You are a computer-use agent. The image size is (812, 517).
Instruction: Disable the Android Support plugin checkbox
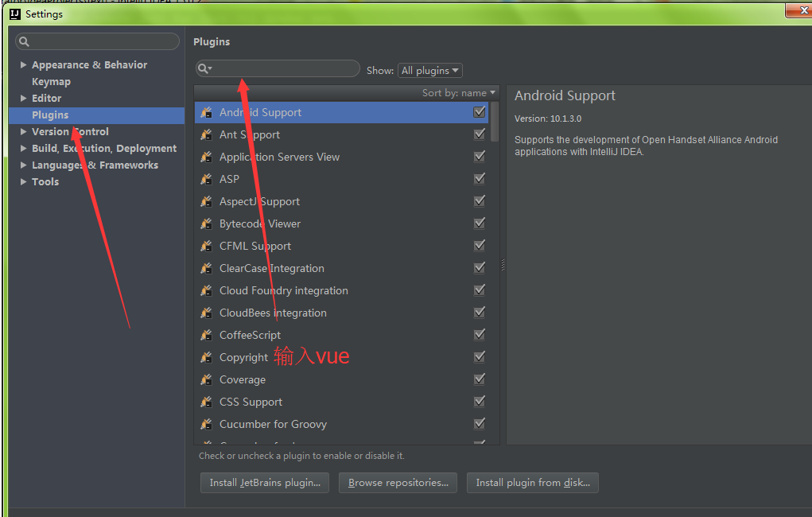(x=480, y=112)
